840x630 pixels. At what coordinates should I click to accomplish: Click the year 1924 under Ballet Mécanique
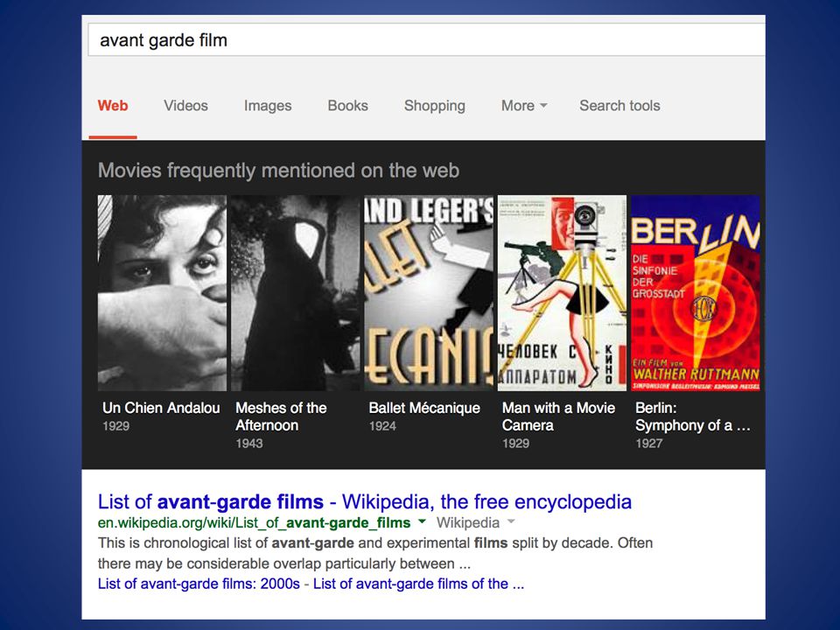382,426
